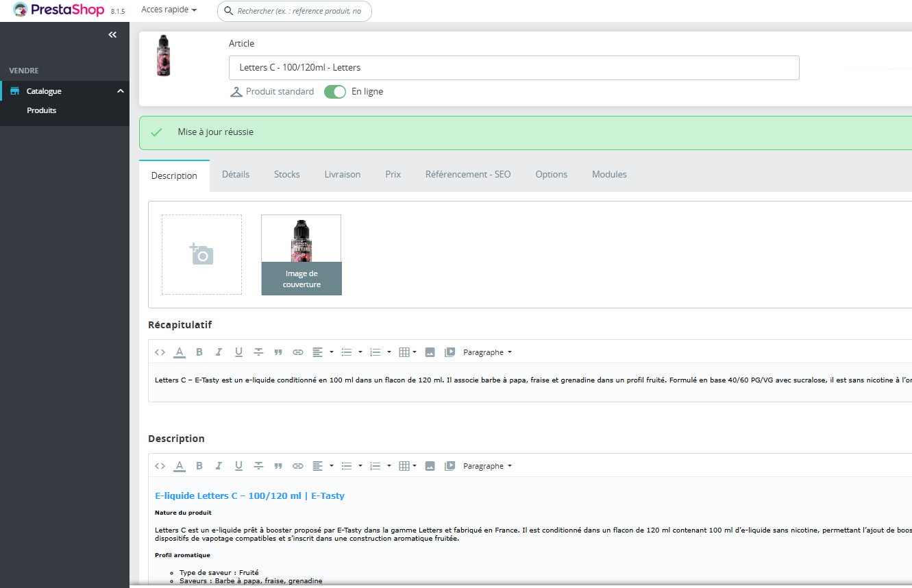Apply bold in Description editor toolbar
This screenshot has height=588, width=912.
tap(199, 466)
